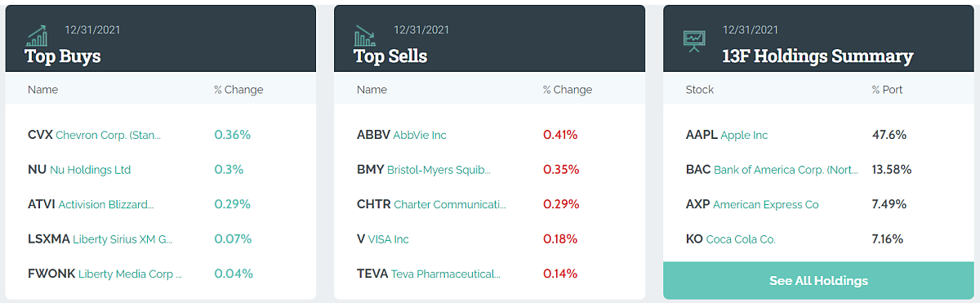Image resolution: width=980 pixels, height=303 pixels.
Task: Select ATVI Activision Blizzard stock entry
Action: coord(91,204)
